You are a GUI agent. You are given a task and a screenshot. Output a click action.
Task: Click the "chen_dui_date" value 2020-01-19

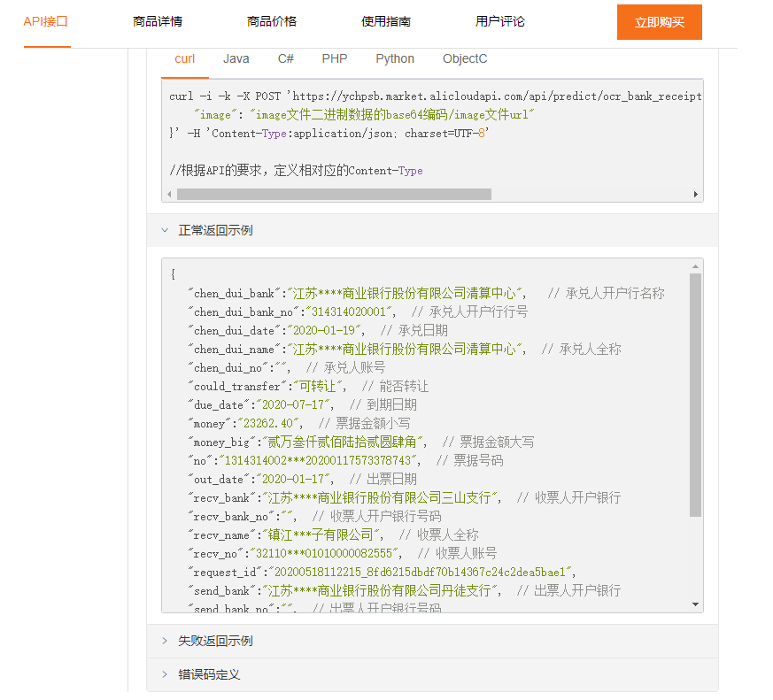(x=324, y=331)
